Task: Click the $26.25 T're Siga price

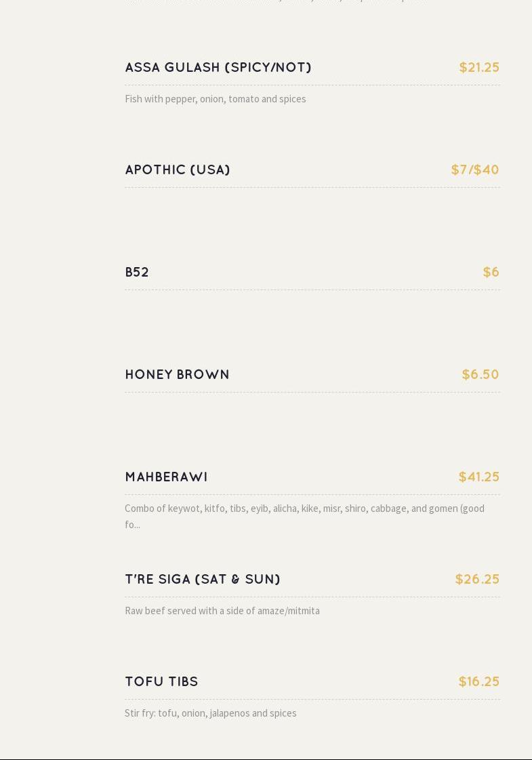Action: (477, 579)
